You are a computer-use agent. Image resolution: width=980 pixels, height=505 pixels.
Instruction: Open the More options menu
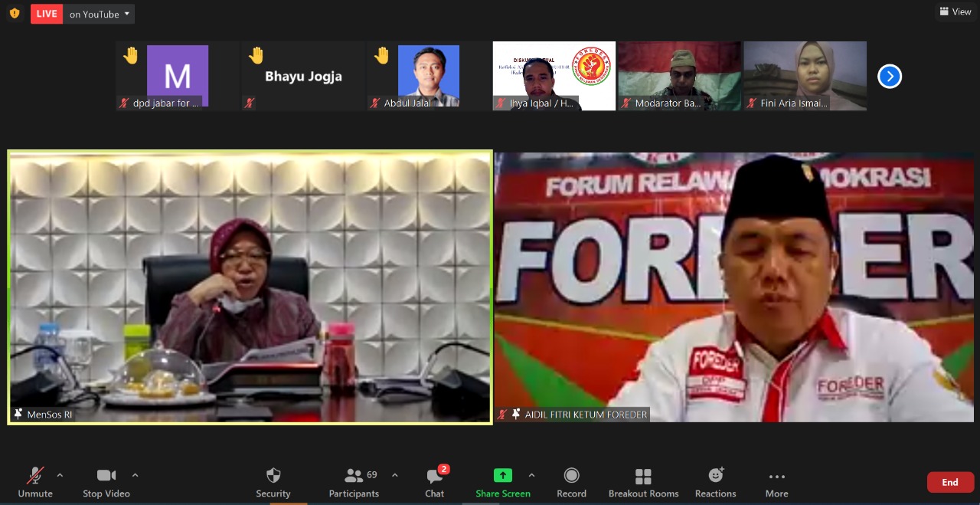[776, 483]
